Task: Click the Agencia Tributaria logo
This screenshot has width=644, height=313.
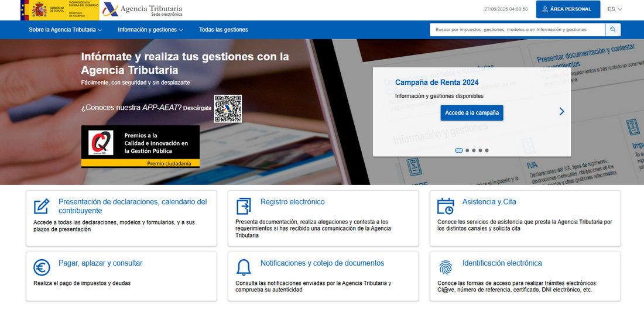Action: (x=142, y=10)
